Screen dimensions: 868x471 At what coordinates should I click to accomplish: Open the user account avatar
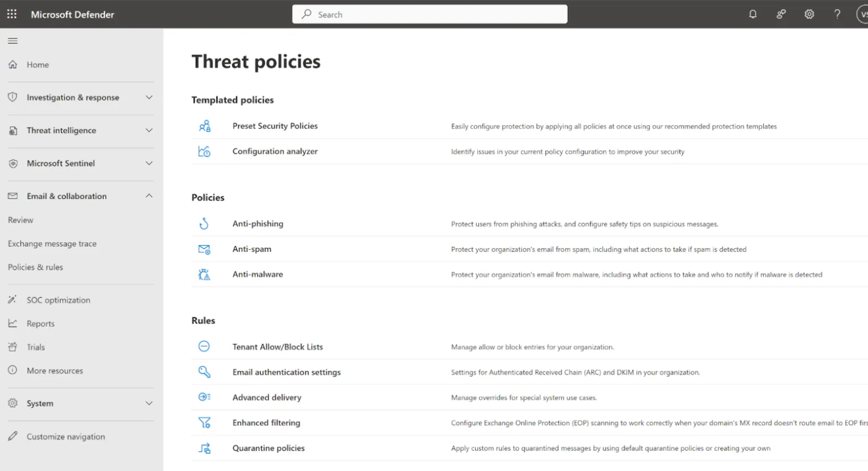click(x=862, y=14)
